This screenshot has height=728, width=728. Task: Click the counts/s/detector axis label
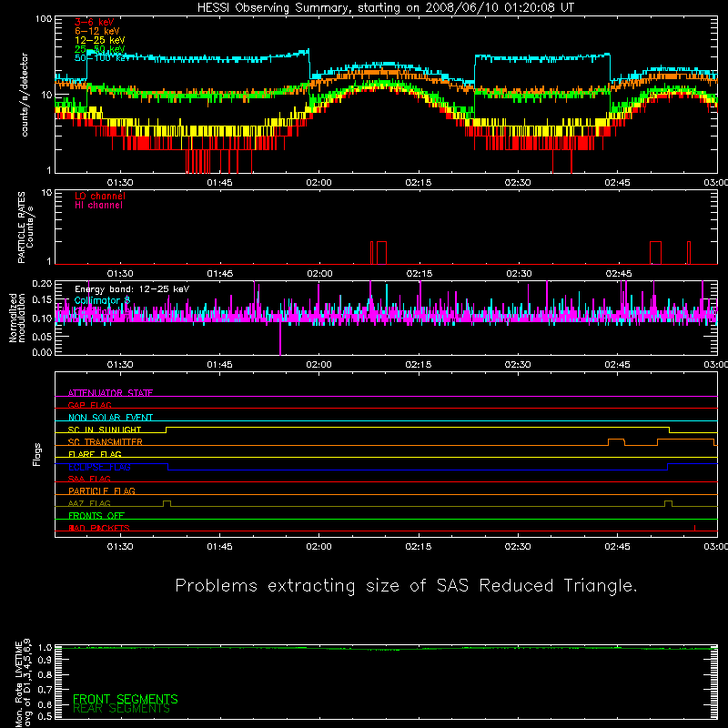point(25,95)
